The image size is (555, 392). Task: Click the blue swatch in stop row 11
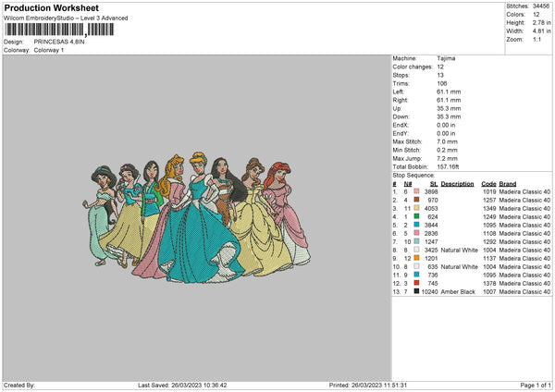(416, 275)
